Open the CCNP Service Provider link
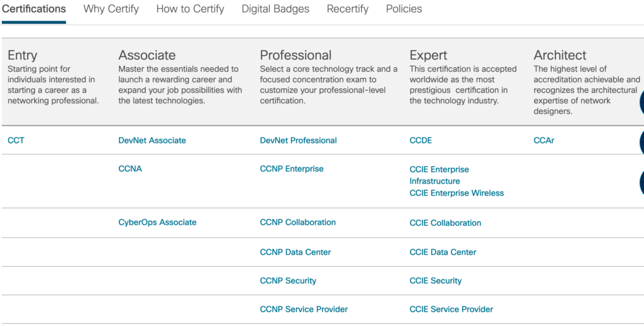644x326 pixels. click(x=304, y=309)
